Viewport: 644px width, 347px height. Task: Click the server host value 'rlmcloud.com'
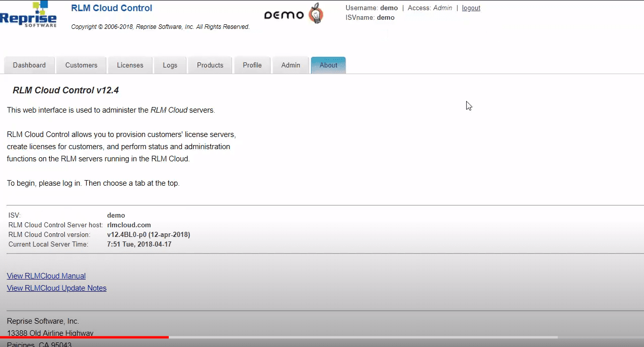click(x=129, y=225)
